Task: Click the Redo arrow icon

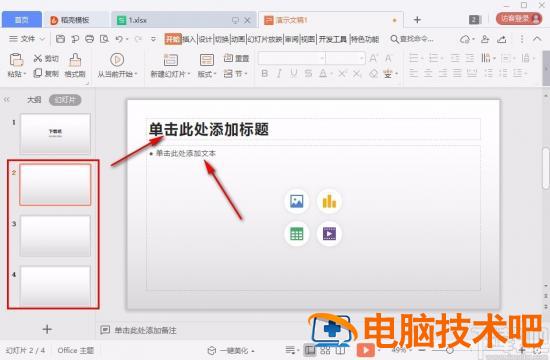Action: point(138,39)
